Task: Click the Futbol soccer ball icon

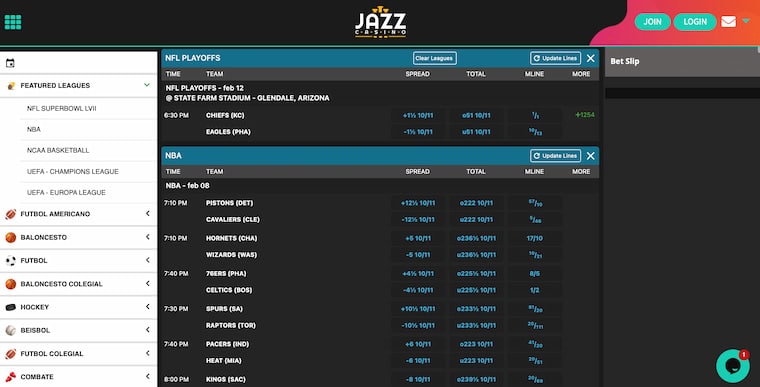Action: [11, 260]
